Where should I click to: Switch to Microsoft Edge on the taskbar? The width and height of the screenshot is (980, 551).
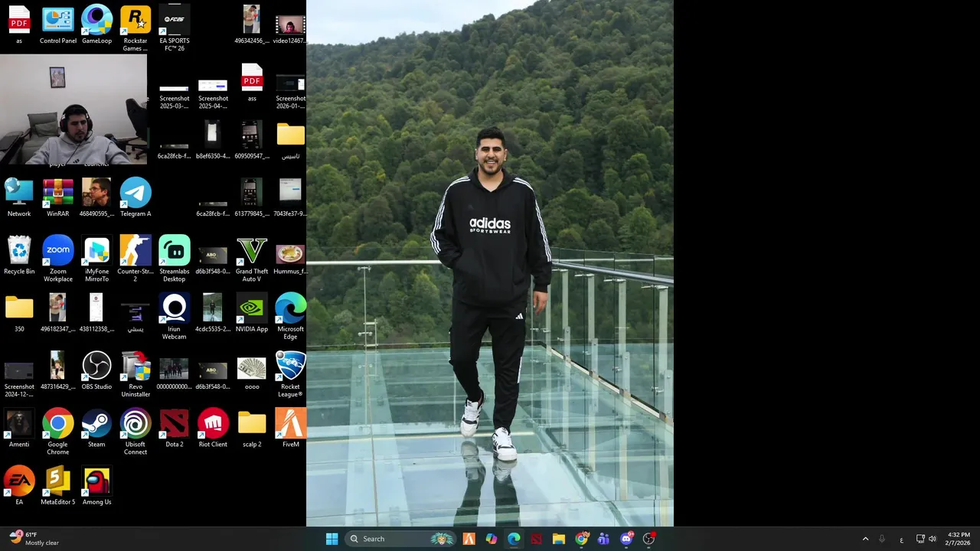tap(514, 539)
